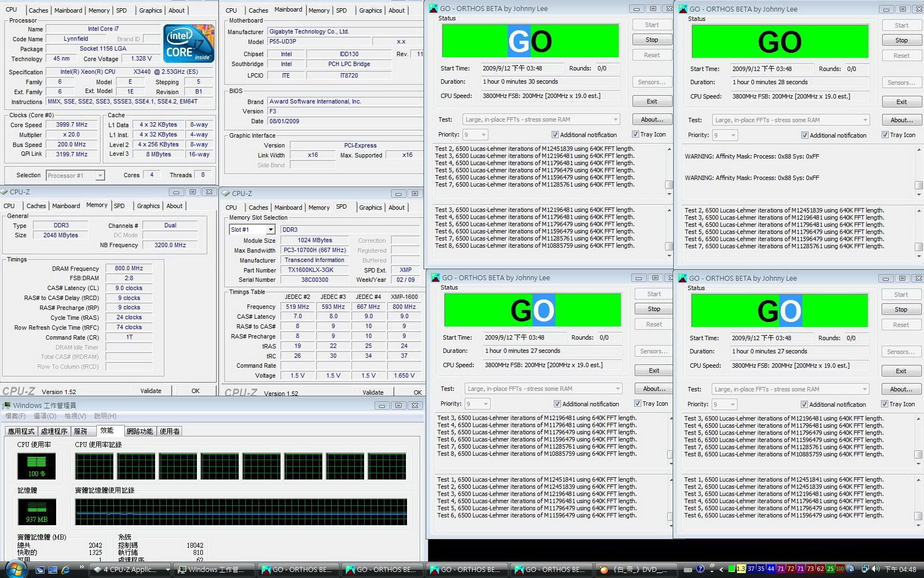The image size is (924, 578).
Task: Open Priority dropdown in top-left ORTHOS
Action: pyautogui.click(x=475, y=134)
